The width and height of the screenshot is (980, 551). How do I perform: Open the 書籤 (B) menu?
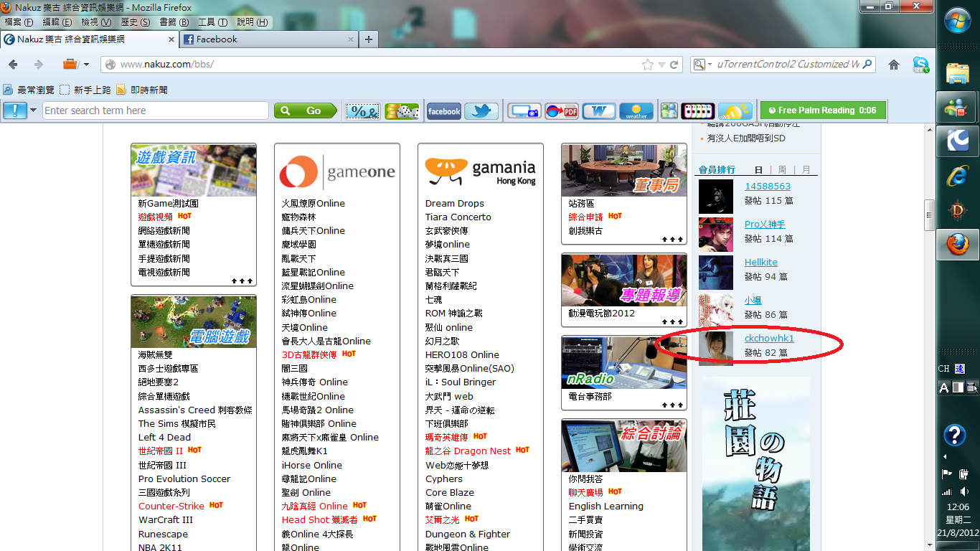click(174, 22)
